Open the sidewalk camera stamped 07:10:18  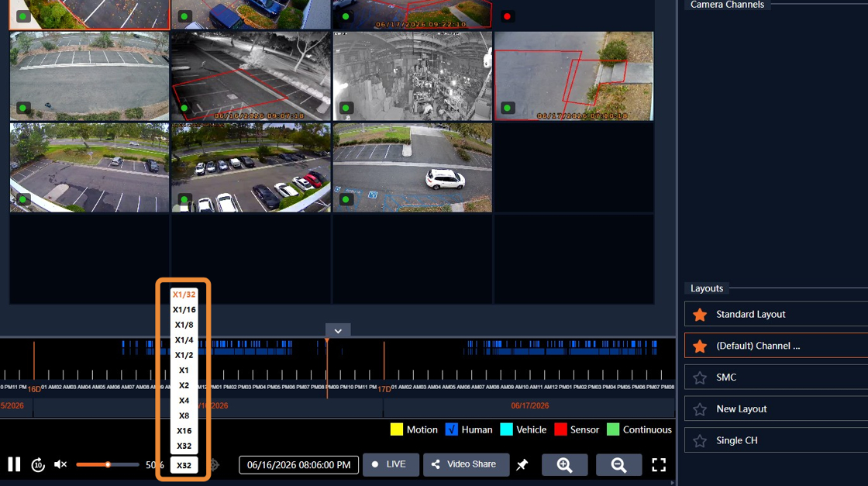pyautogui.click(x=573, y=76)
